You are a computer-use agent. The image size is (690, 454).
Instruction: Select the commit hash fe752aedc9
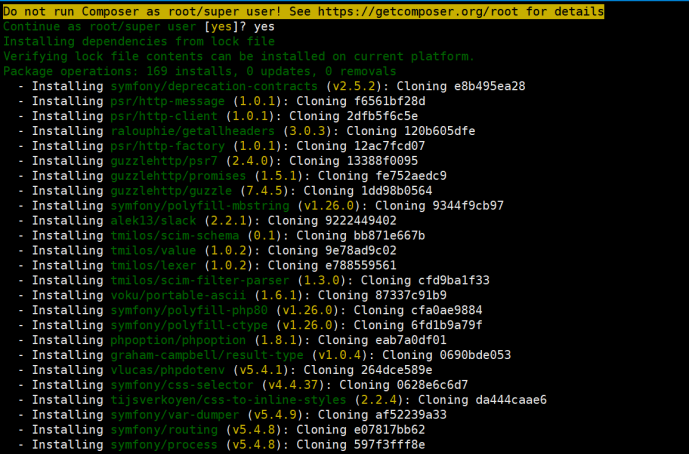tap(411, 176)
